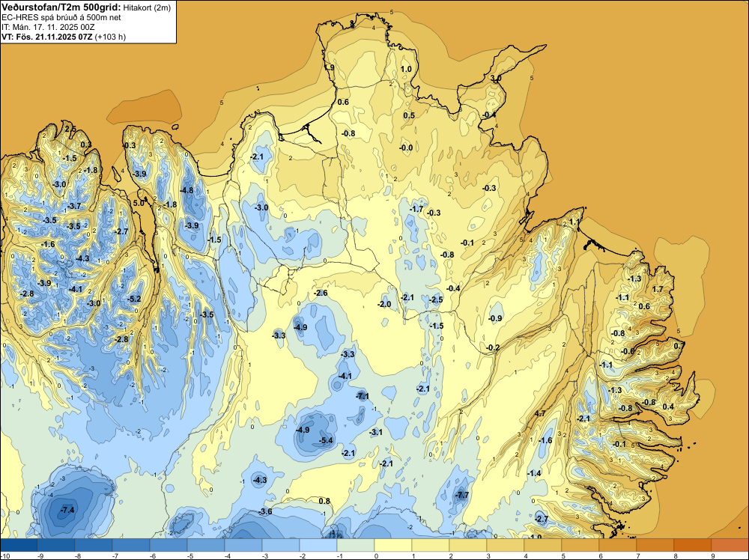
Task: Click the -4.8 temperature value
Action: (187, 190)
